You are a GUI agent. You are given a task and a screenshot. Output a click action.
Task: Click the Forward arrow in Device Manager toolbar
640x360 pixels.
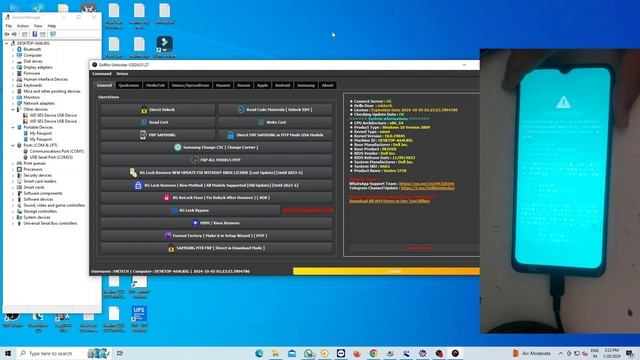14,34
